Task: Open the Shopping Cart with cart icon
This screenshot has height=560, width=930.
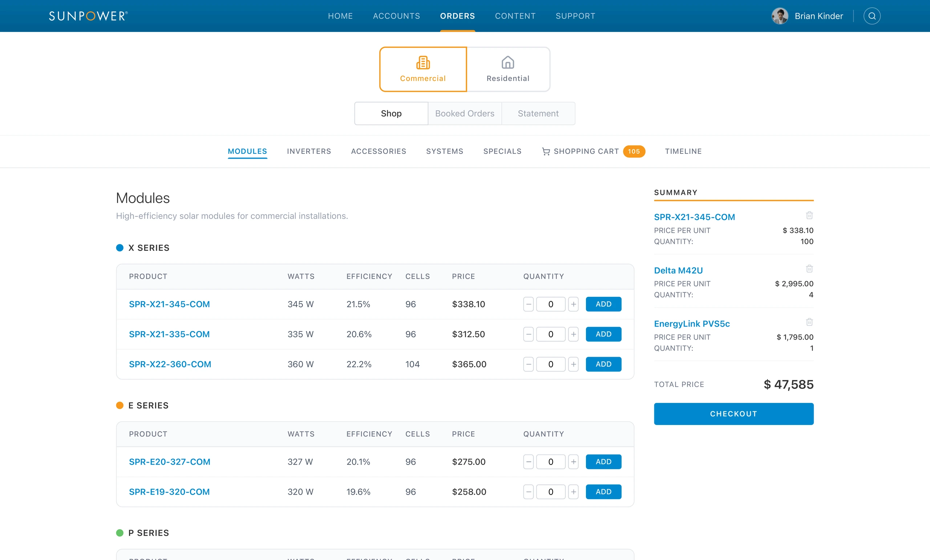Action: tap(581, 151)
